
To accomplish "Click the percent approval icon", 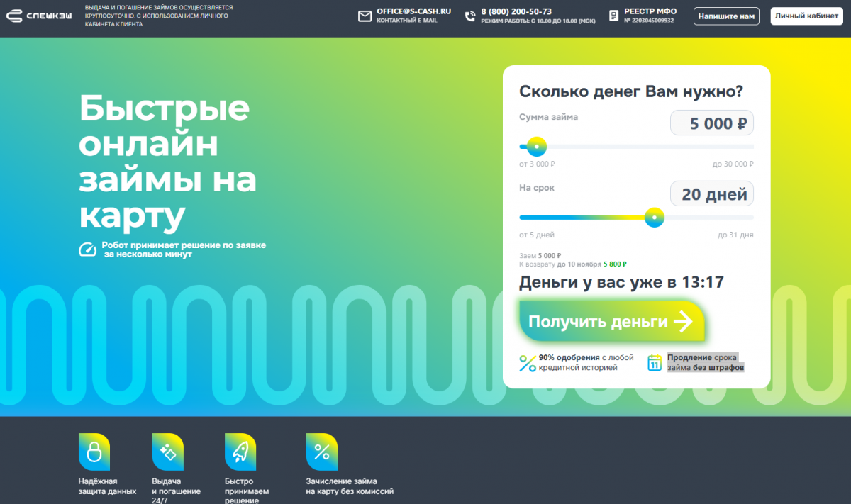I will (x=528, y=363).
